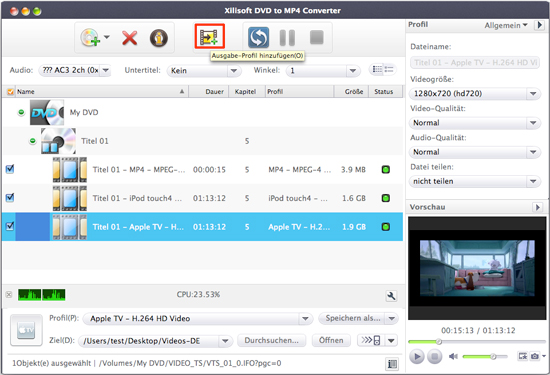
Task: Click the log list icon in status bar
Action: pos(392,364)
